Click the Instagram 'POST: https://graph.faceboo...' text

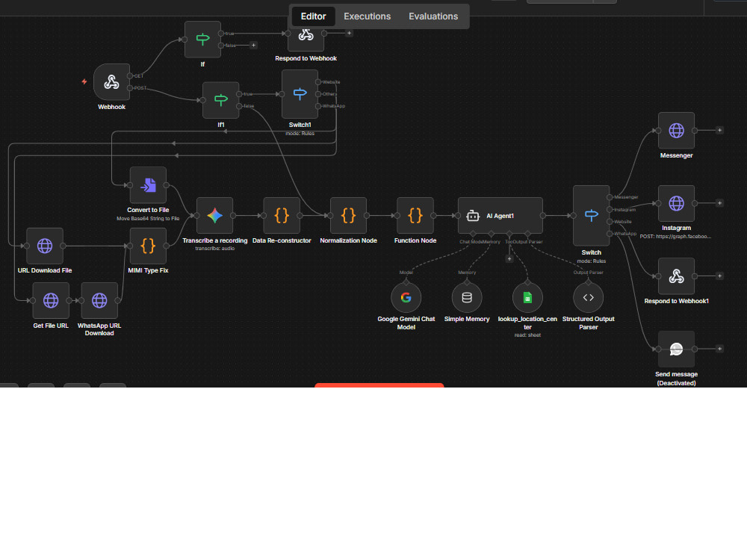coord(675,237)
